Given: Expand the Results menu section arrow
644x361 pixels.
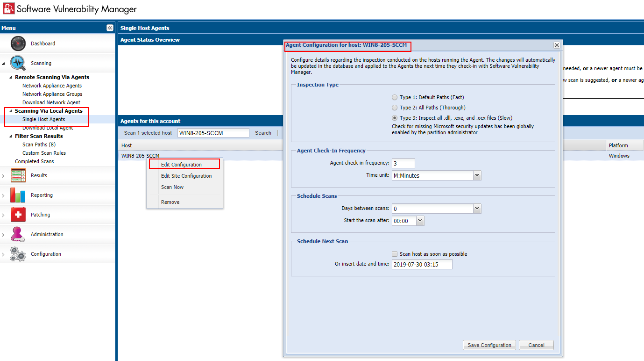Looking at the screenshot, I should 3,176.
